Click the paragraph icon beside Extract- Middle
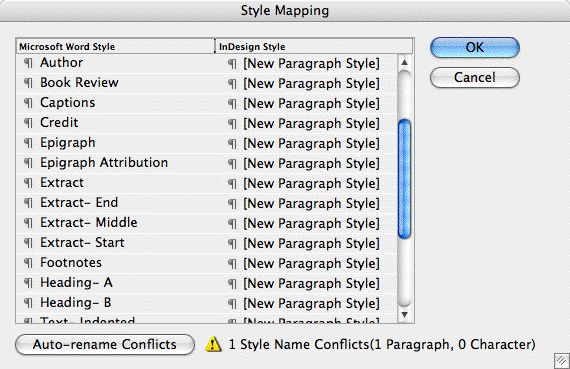 tap(28, 223)
